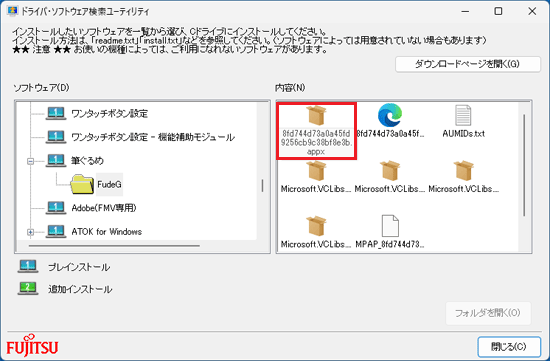Select the MPAP_8fd744d73... file

(x=390, y=232)
